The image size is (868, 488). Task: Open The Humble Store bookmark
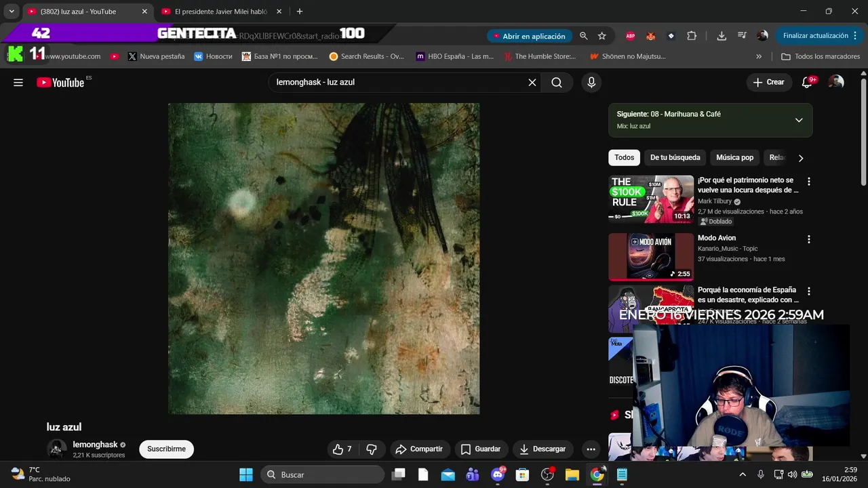(x=540, y=57)
